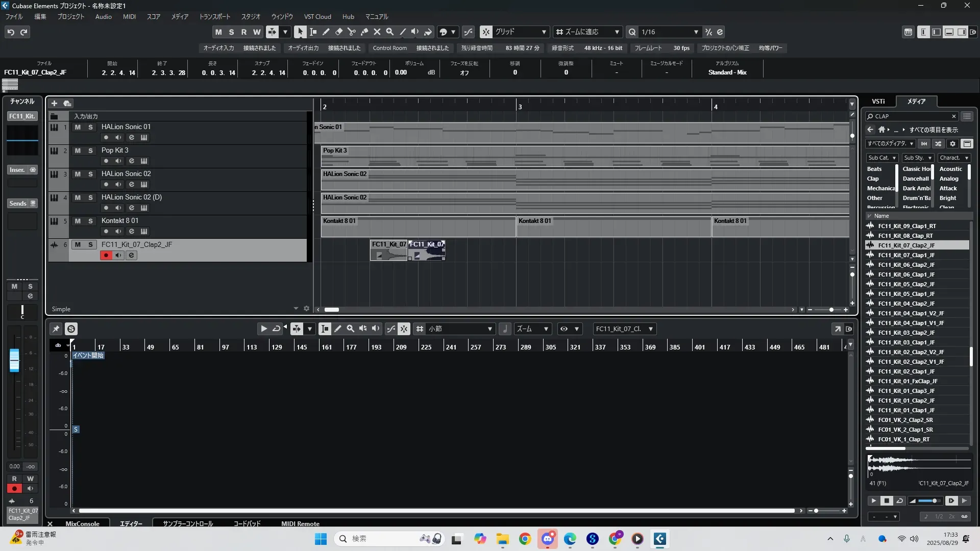Click the Dancehall sub style filter
The width and height of the screenshot is (980, 551).
[915, 179]
